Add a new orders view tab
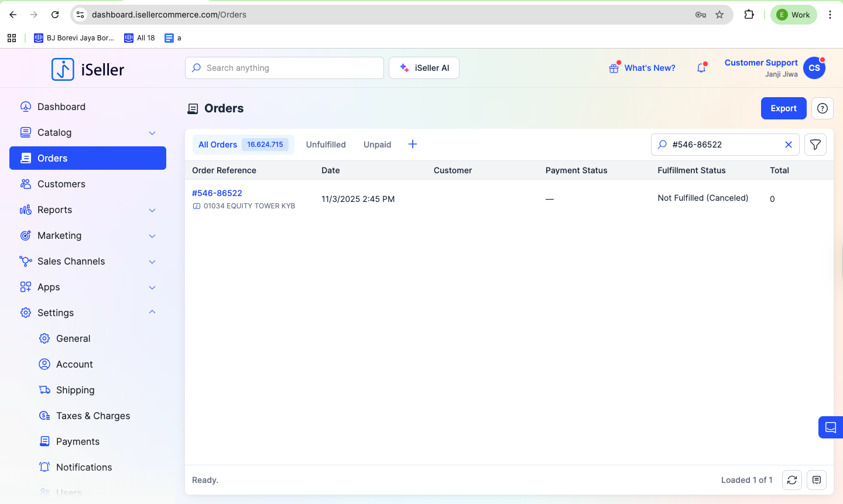This screenshot has height=504, width=843. pyautogui.click(x=413, y=144)
